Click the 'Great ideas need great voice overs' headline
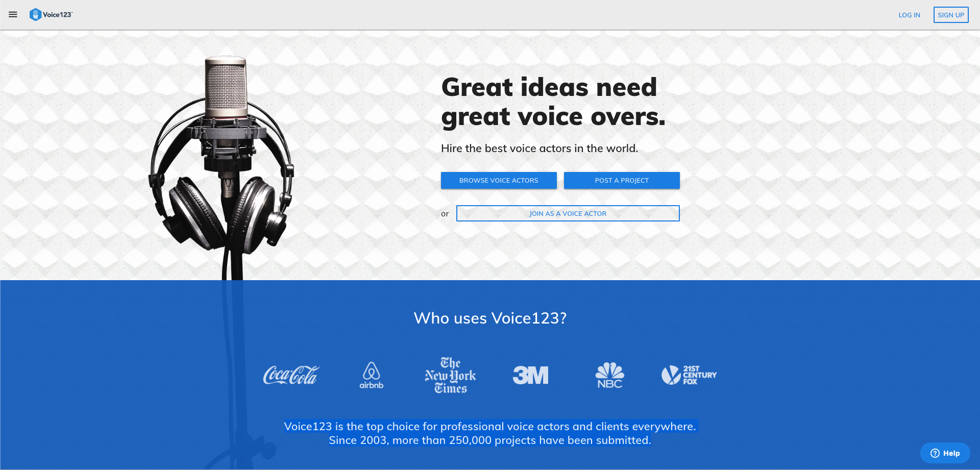The image size is (980, 470). coord(554,102)
